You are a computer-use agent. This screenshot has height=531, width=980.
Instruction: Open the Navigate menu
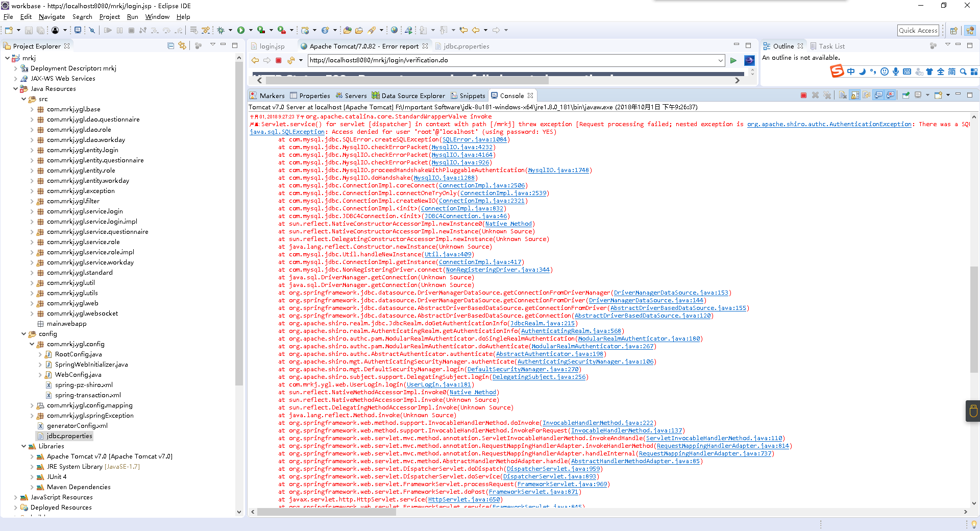[52, 17]
